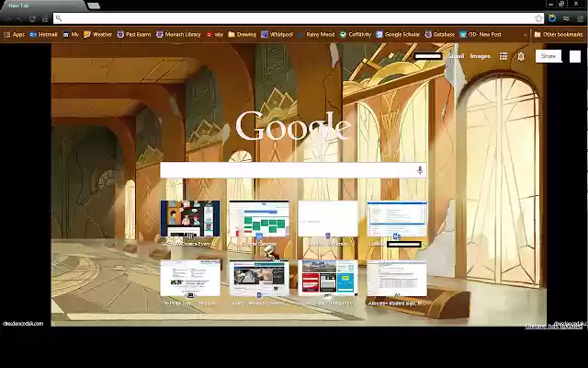Open the Hotmail bookmark
The height and width of the screenshot is (368, 588).
coord(43,34)
